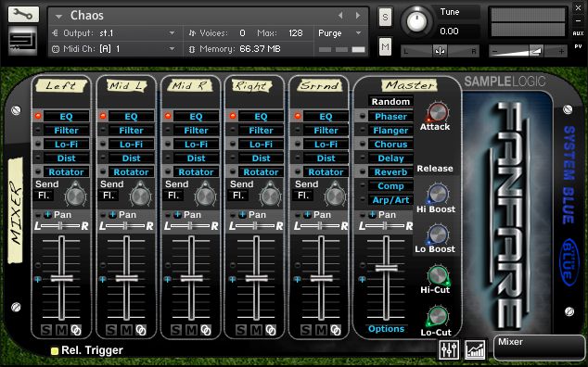Click the Srrnd channel Send knob
This screenshot has height=367, width=588.
(x=335, y=196)
